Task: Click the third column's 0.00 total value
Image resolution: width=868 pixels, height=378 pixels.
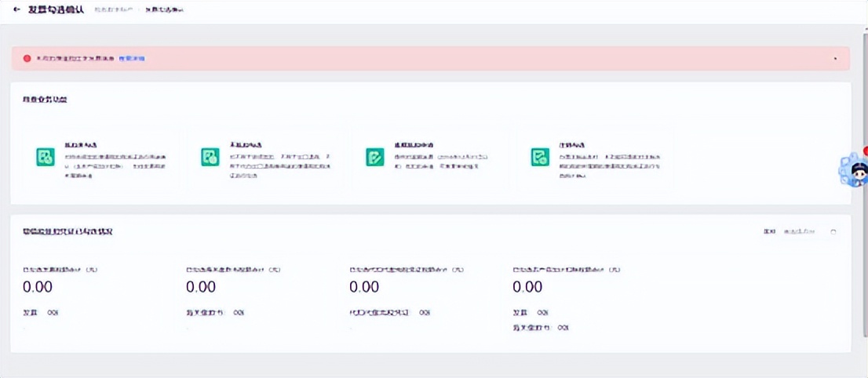Action: (x=364, y=288)
